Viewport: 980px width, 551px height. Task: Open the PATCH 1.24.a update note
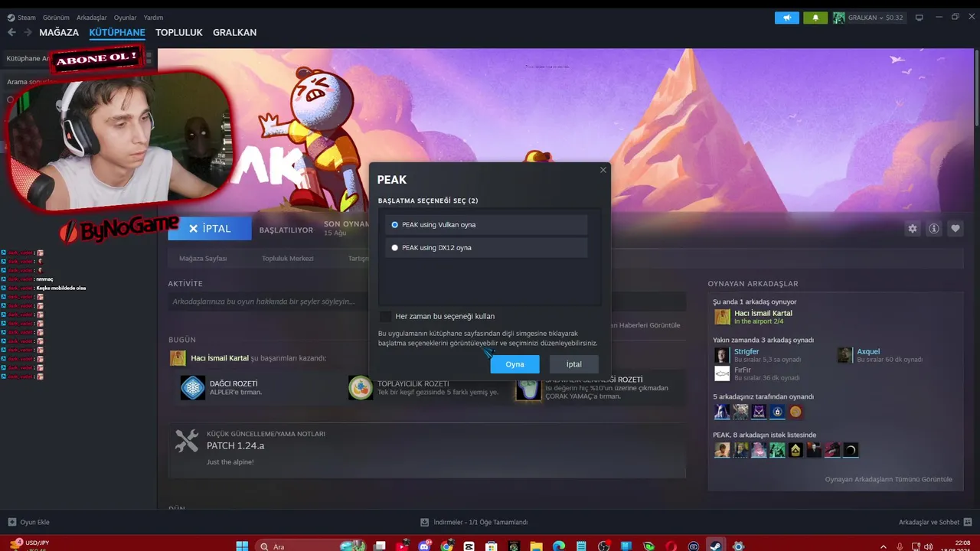(235, 445)
